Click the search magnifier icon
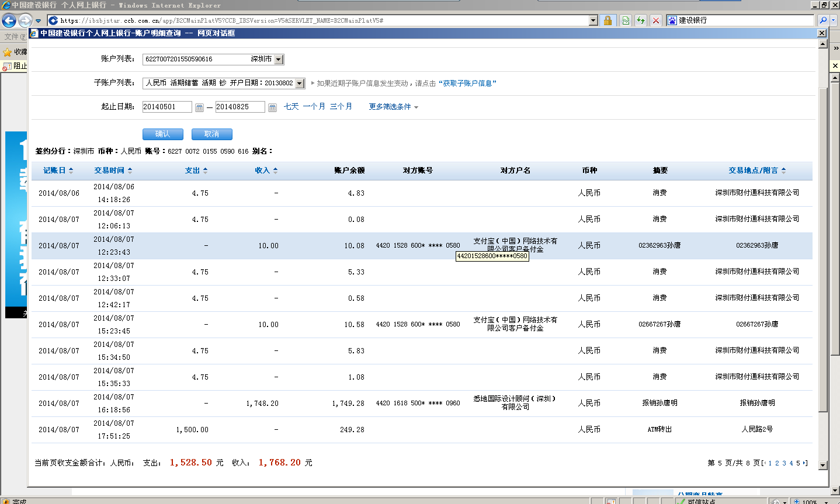 point(823,20)
